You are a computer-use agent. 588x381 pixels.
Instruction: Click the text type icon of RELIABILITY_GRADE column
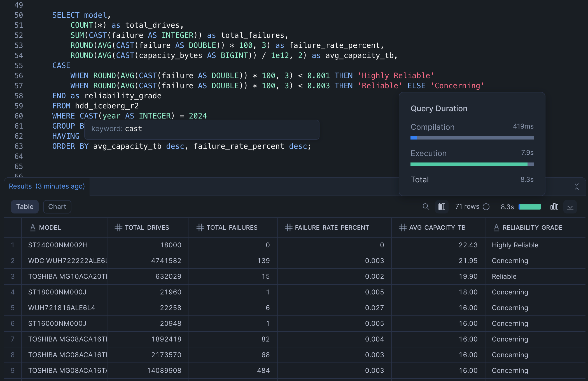tap(496, 227)
